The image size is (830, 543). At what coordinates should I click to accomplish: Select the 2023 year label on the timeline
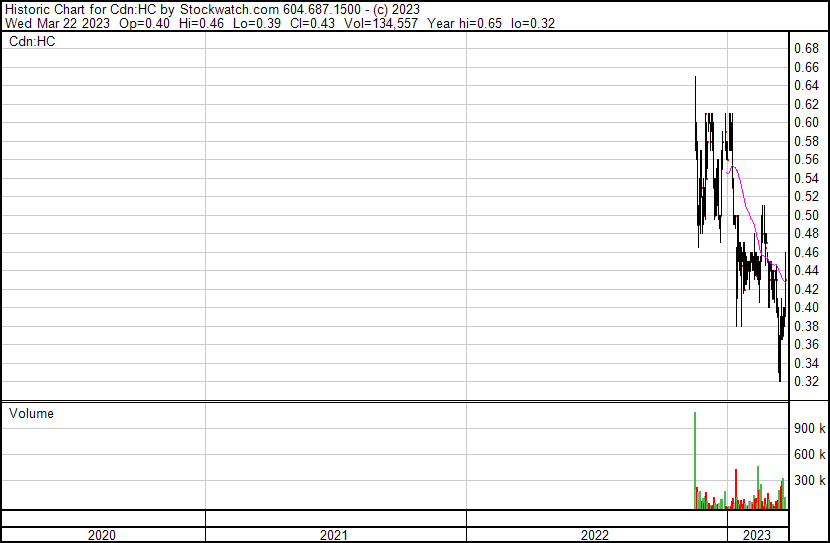[x=756, y=535]
